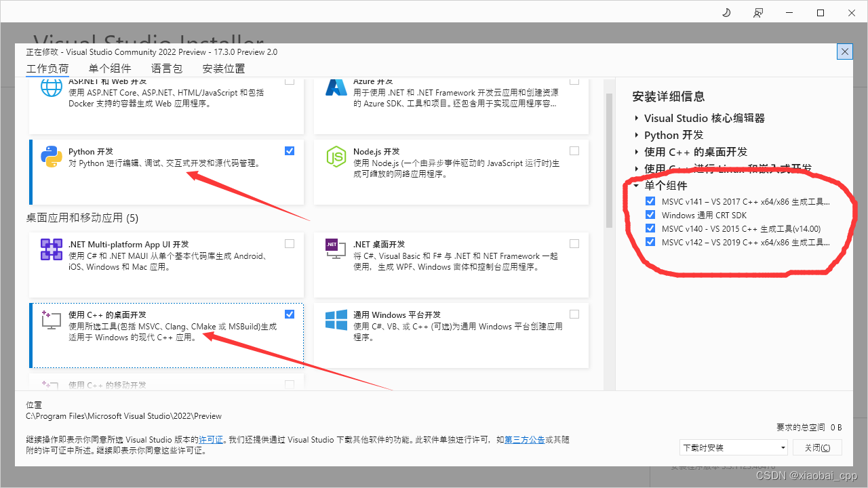Click the Node.js development hexagon icon

[x=336, y=157]
